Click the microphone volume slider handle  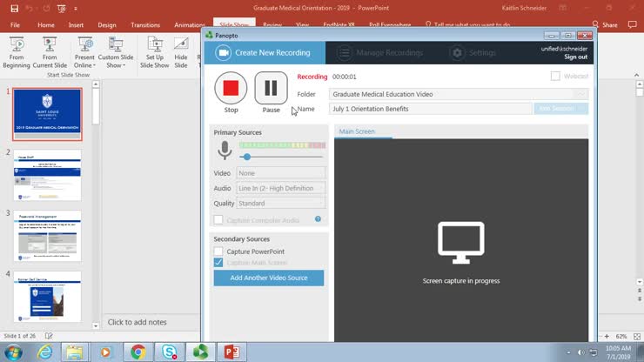[x=247, y=157]
